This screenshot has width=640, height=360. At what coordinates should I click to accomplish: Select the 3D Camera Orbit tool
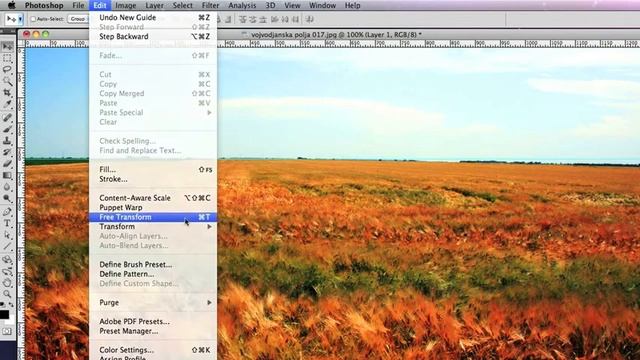coord(7,271)
